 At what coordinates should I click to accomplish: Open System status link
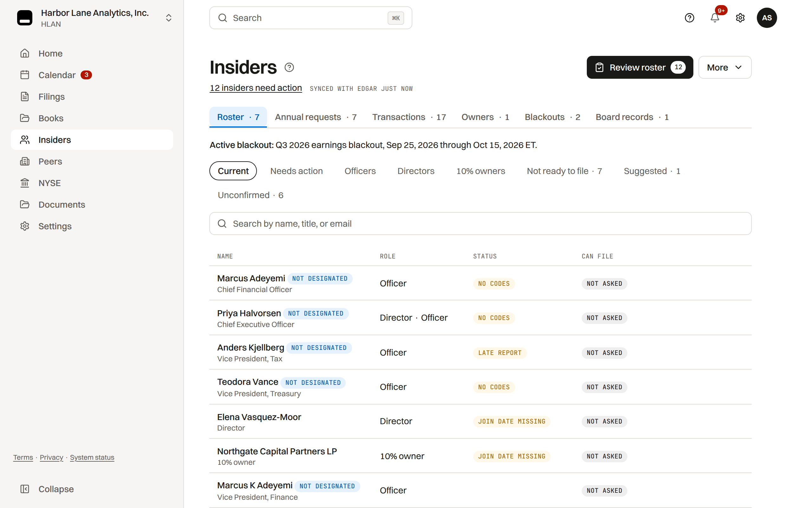point(92,457)
